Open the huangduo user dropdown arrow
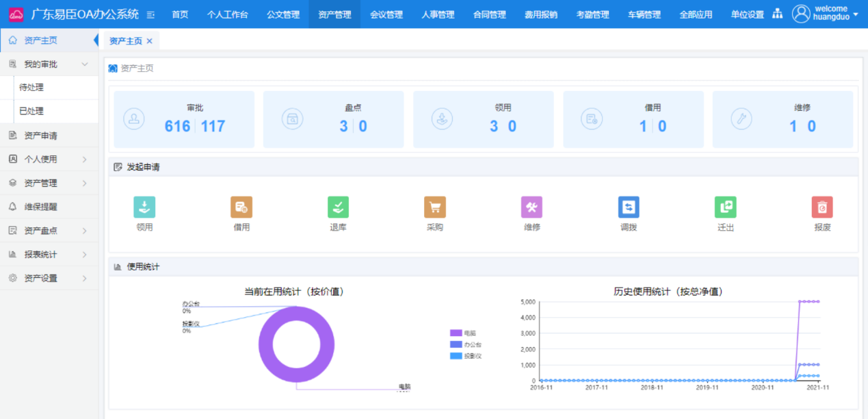The height and width of the screenshot is (419, 868). (856, 14)
